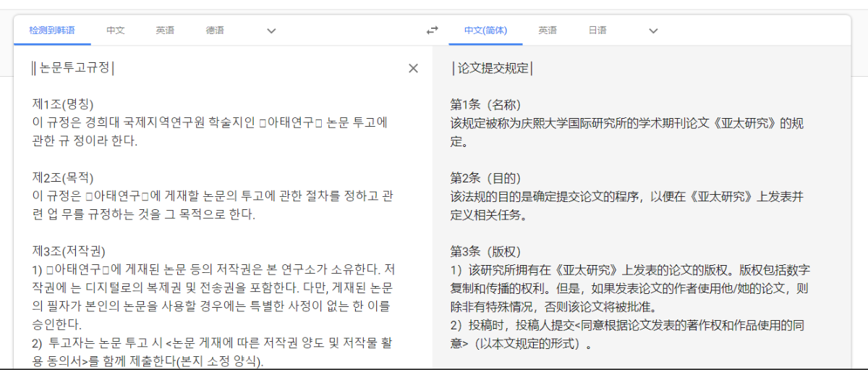
Task: Click the source paragraph starting 이 규정은 경희대
Action: pyautogui.click(x=210, y=132)
